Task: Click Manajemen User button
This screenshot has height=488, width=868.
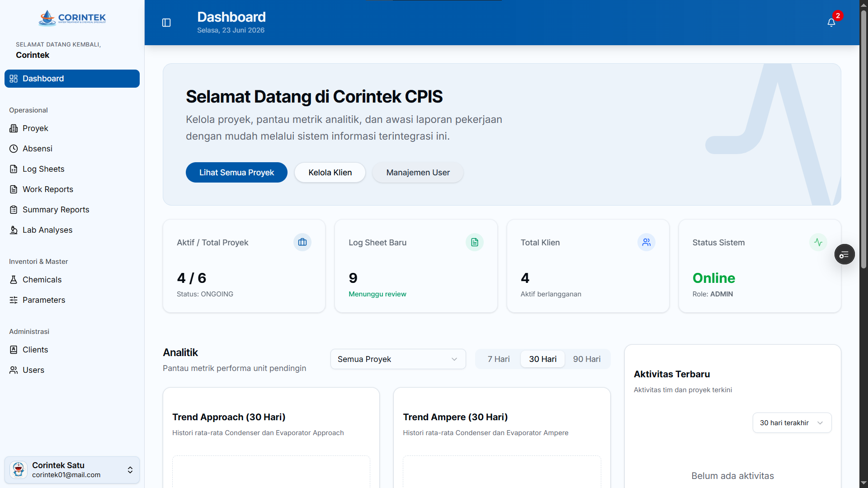Action: click(x=418, y=173)
